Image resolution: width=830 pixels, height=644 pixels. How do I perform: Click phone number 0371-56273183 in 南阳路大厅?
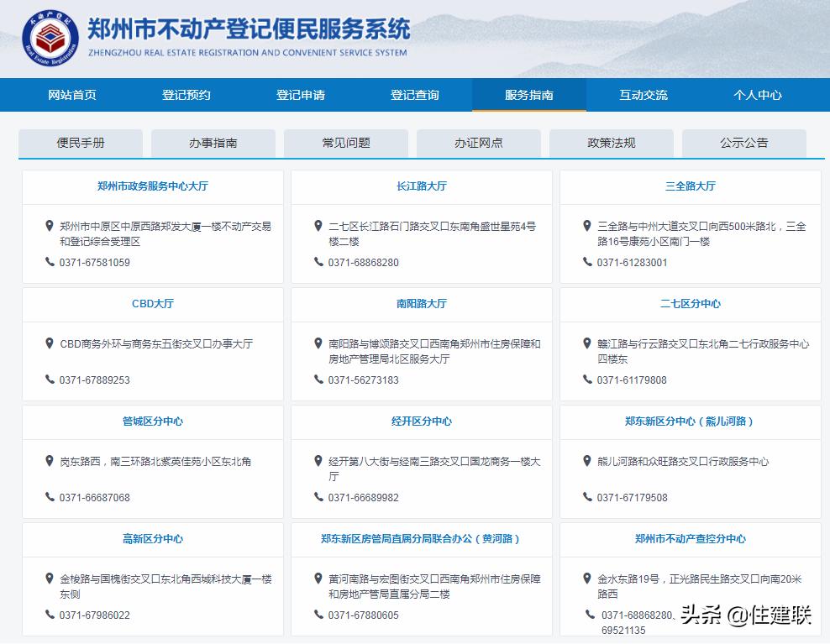click(x=364, y=380)
